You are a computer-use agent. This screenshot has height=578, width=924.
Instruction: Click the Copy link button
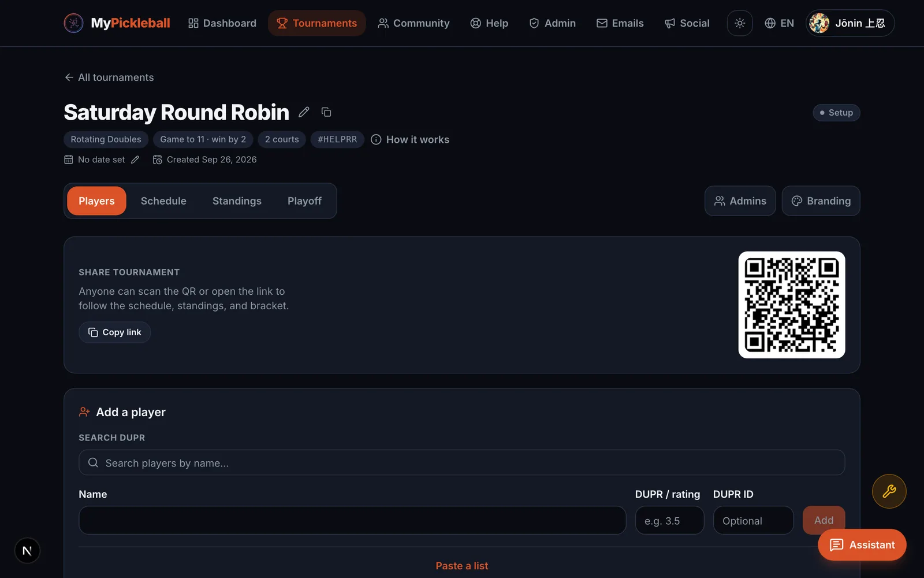tap(115, 332)
